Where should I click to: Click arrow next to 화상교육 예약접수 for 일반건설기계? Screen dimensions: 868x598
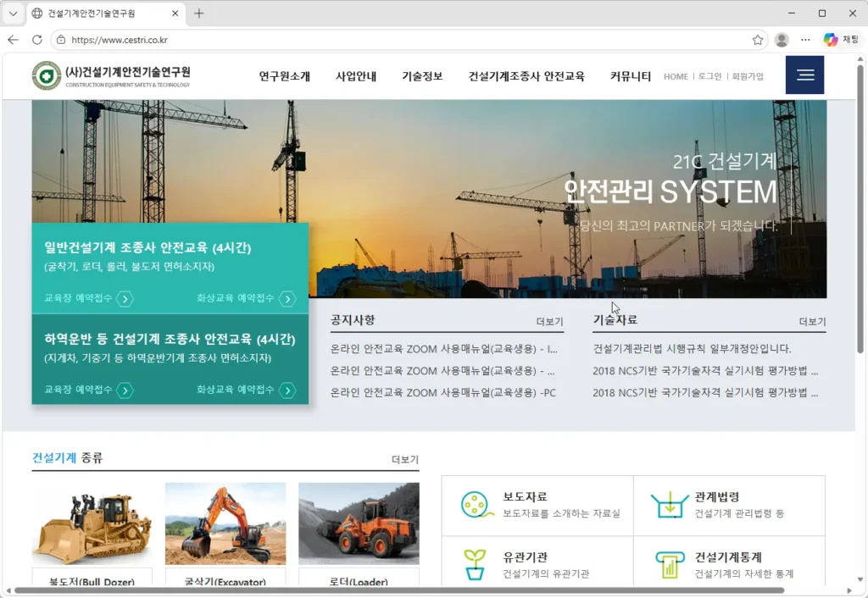(x=287, y=299)
